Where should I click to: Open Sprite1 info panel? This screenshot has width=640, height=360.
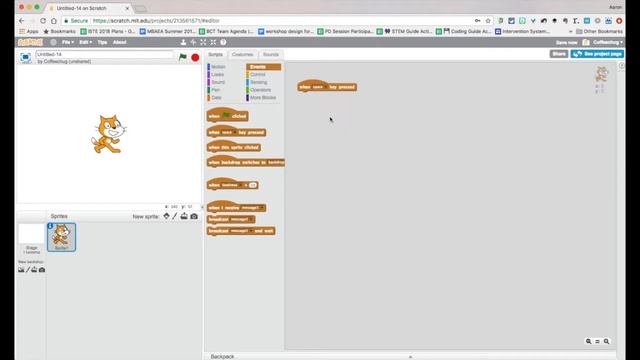click(50, 226)
